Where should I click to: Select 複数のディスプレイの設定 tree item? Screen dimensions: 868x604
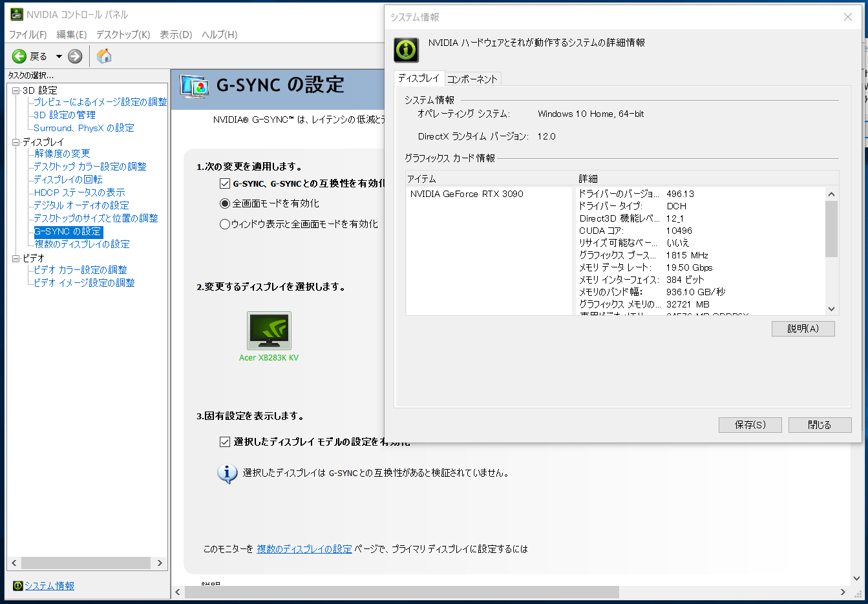(82, 244)
